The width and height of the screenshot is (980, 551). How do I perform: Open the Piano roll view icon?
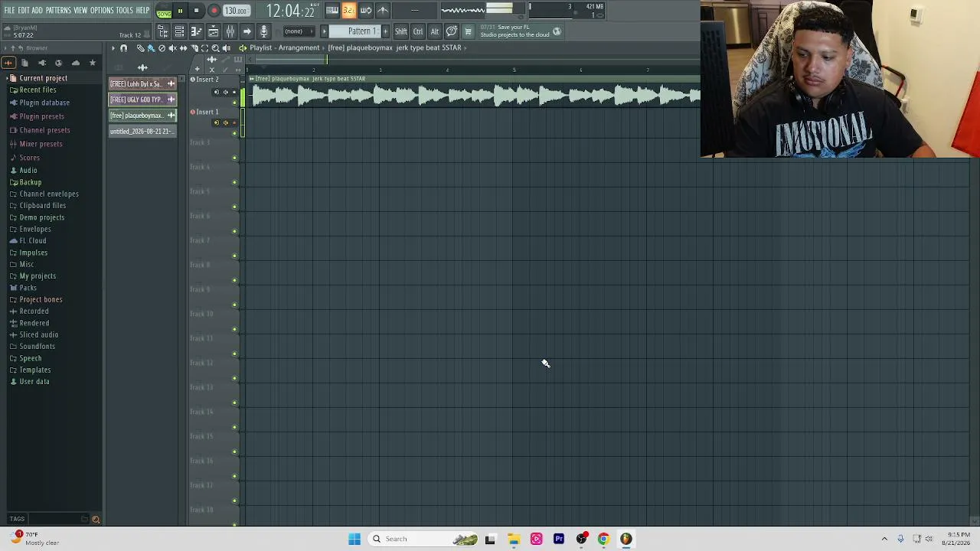pyautogui.click(x=196, y=31)
